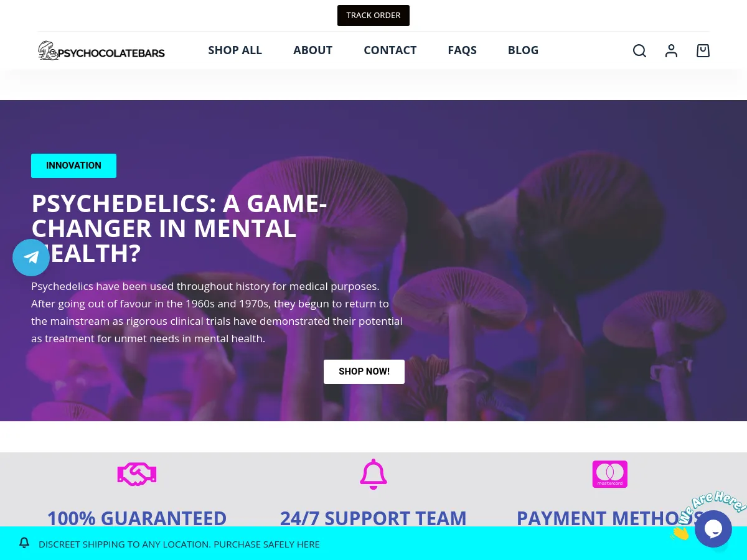Click the pink bell support icon
The height and width of the screenshot is (560, 747).
pyautogui.click(x=374, y=474)
